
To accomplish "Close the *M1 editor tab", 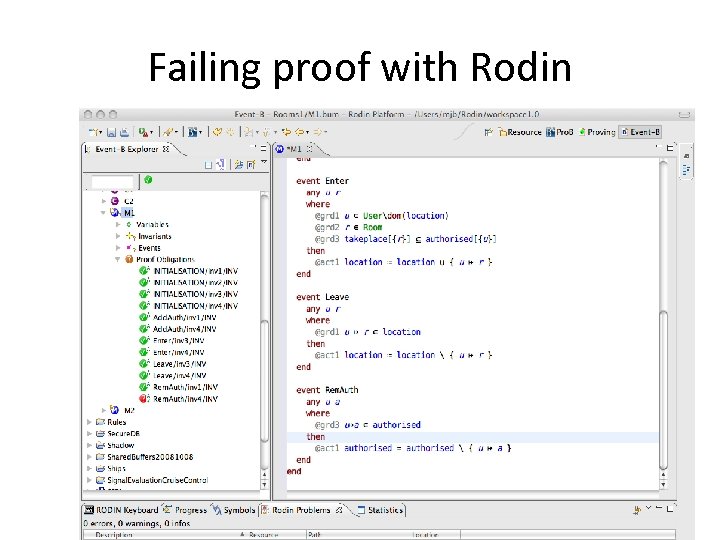I will pyautogui.click(x=309, y=148).
